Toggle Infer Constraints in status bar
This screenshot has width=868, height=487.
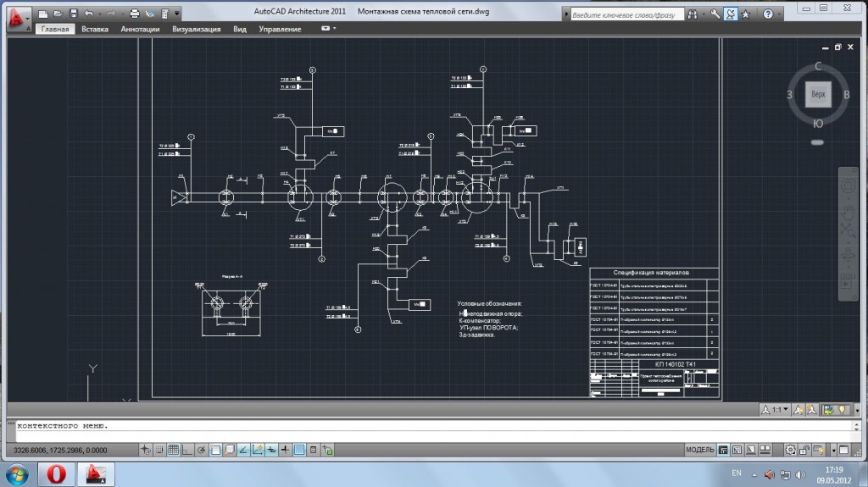click(x=146, y=450)
